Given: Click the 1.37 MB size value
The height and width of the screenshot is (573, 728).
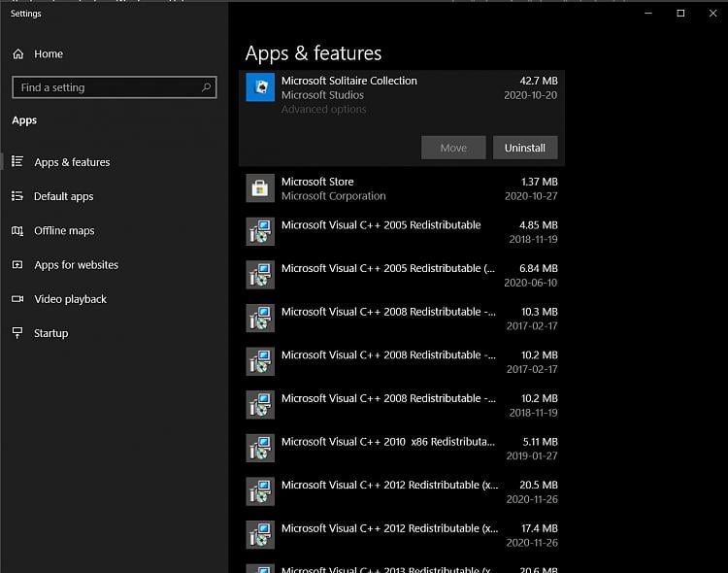Looking at the screenshot, I should point(539,182).
